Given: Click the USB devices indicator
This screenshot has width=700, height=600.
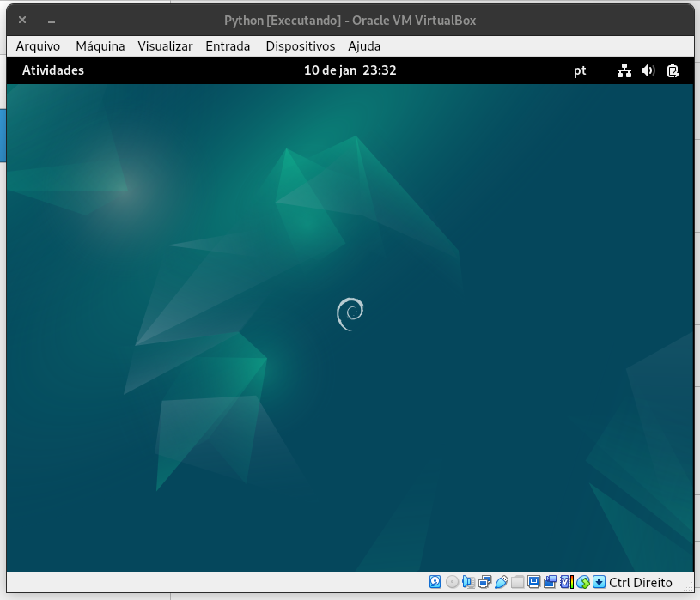Looking at the screenshot, I should pos(502,582).
